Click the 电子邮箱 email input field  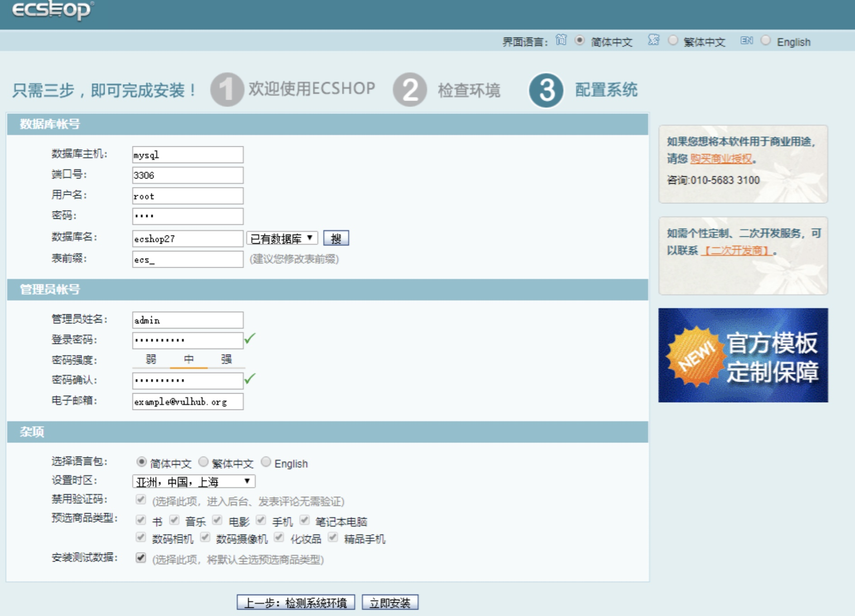187,401
